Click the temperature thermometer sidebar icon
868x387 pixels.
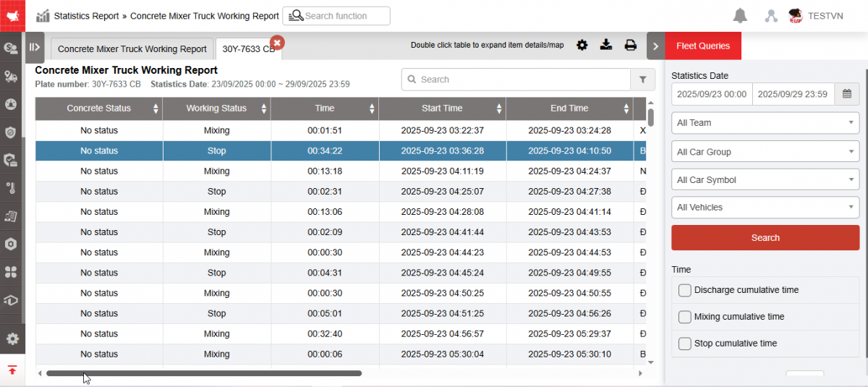coord(11,189)
